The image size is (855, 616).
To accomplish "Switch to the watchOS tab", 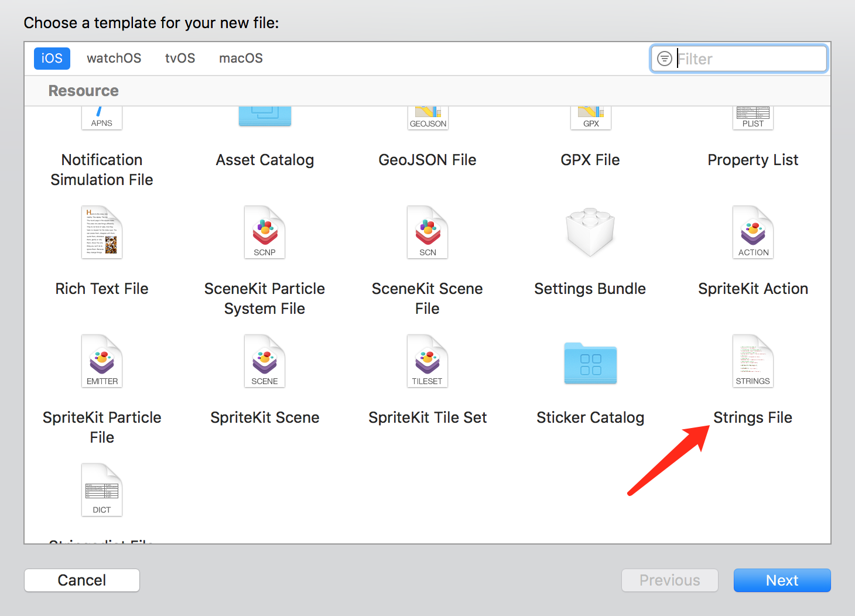I will pyautogui.click(x=114, y=59).
